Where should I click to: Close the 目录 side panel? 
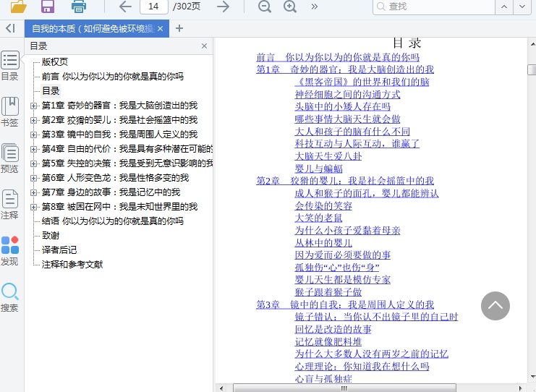pyautogui.click(x=205, y=46)
